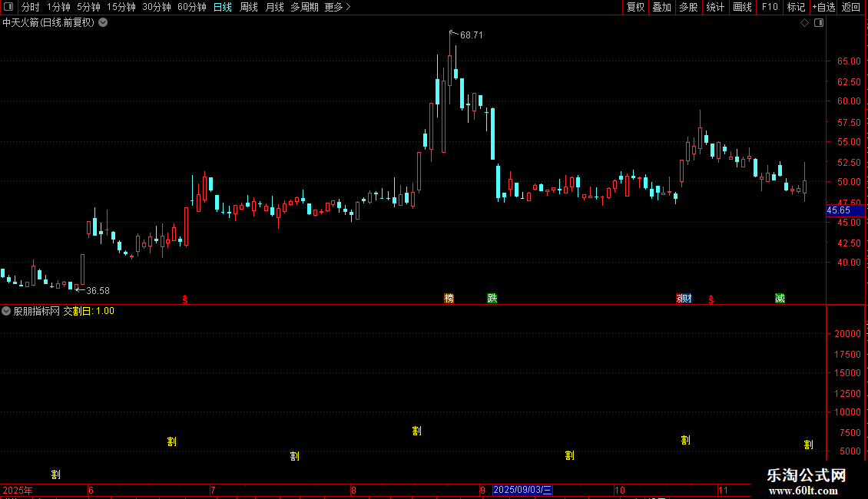Switch to the 月线 monthly chart
The height and width of the screenshot is (499, 868).
(274, 7)
